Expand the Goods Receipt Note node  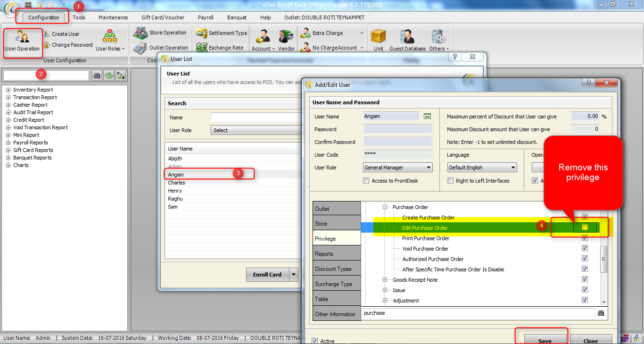pos(385,280)
